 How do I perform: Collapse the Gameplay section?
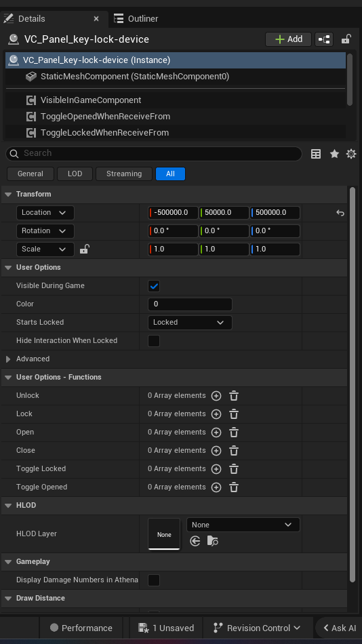tap(8, 562)
